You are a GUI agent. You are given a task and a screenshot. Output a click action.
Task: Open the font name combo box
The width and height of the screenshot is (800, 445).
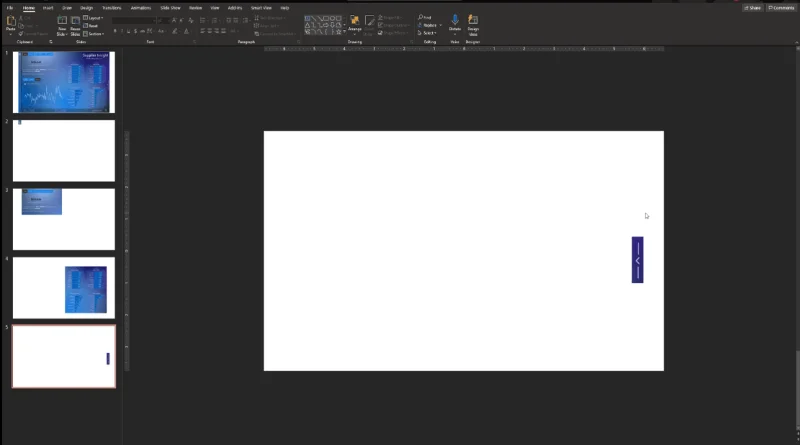tap(134, 20)
